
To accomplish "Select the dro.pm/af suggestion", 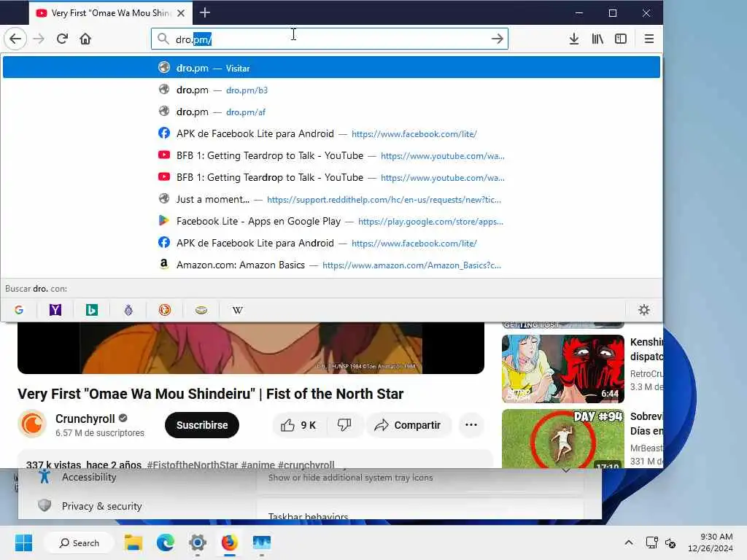I will [x=332, y=112].
